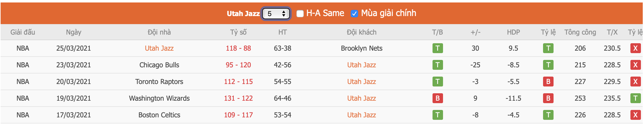Uncheck the Mùa giải chính checkbox
The height and width of the screenshot is (126, 644).
354,14
